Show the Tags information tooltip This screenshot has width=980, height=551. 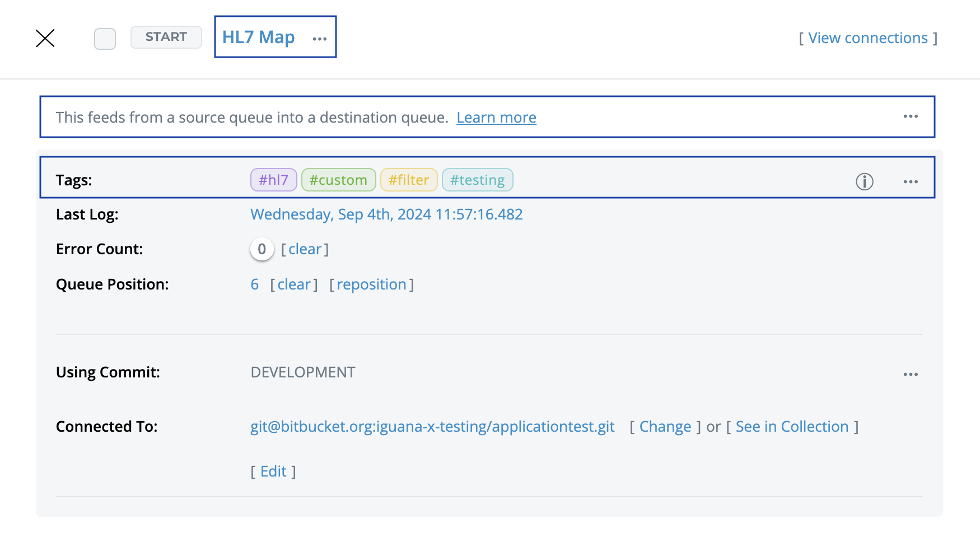(864, 181)
